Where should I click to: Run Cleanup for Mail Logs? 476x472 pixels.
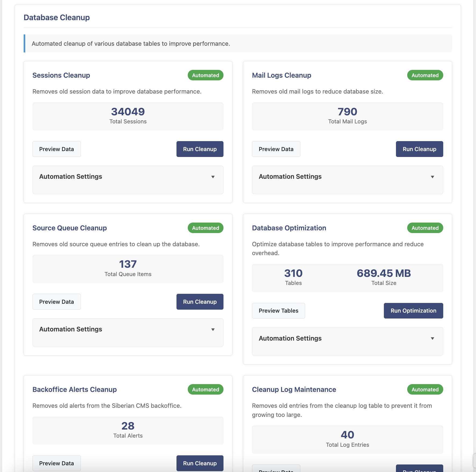point(419,149)
